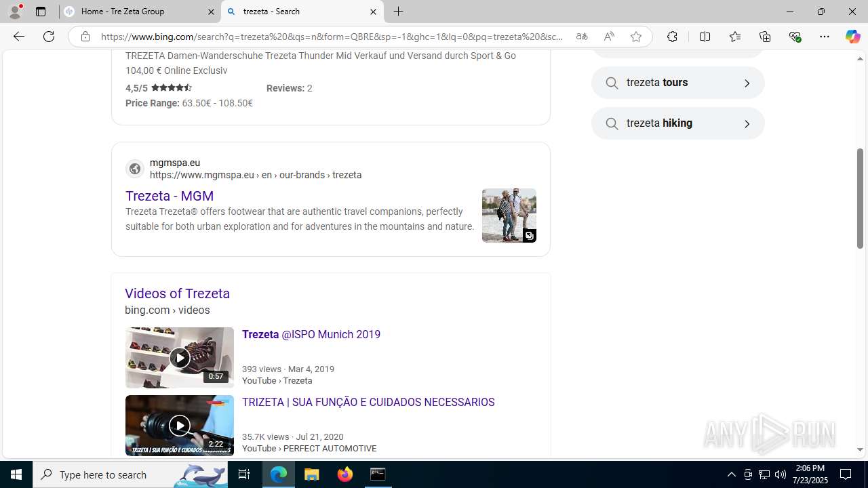This screenshot has height=488, width=868.
Task: Open the MGM result thumbnail image
Action: pos(509,216)
